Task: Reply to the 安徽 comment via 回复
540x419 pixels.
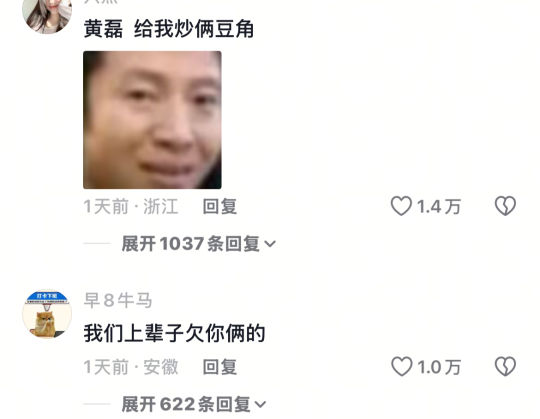Action: coord(220,367)
